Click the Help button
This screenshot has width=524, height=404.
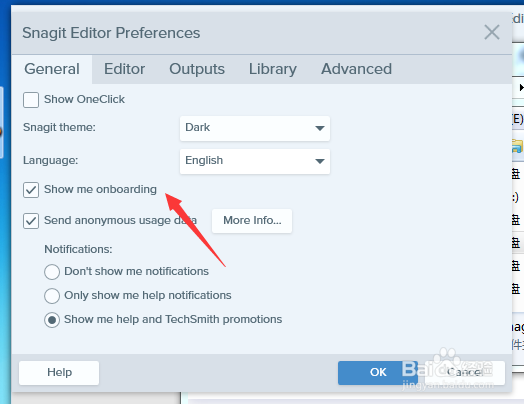coord(59,373)
